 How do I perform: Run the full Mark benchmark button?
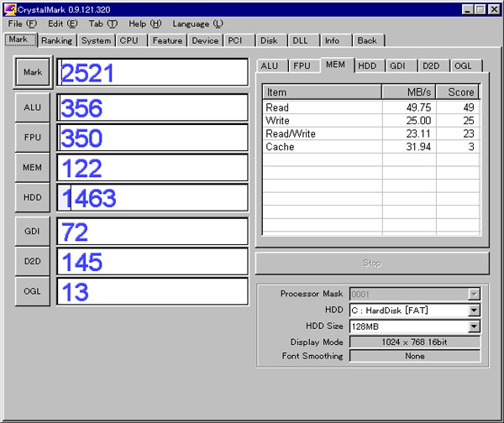pyautogui.click(x=33, y=72)
